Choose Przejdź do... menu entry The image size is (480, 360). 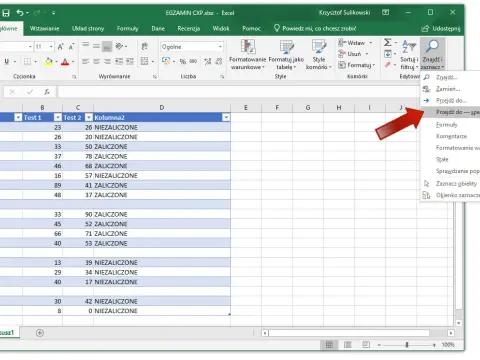[450, 100]
